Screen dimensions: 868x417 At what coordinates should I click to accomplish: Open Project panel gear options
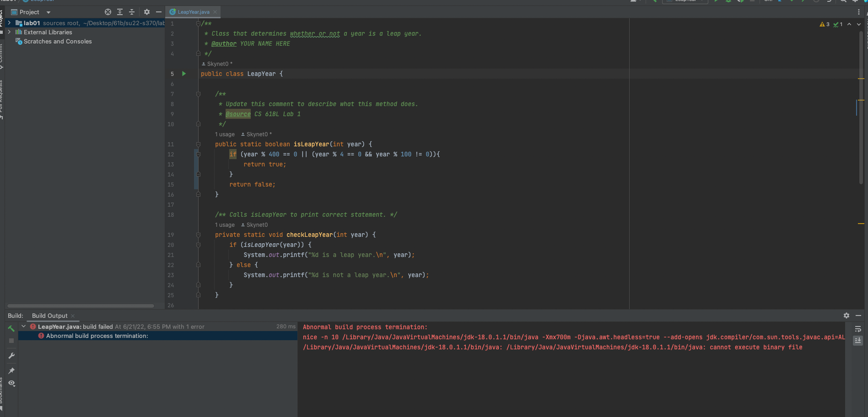pos(147,12)
